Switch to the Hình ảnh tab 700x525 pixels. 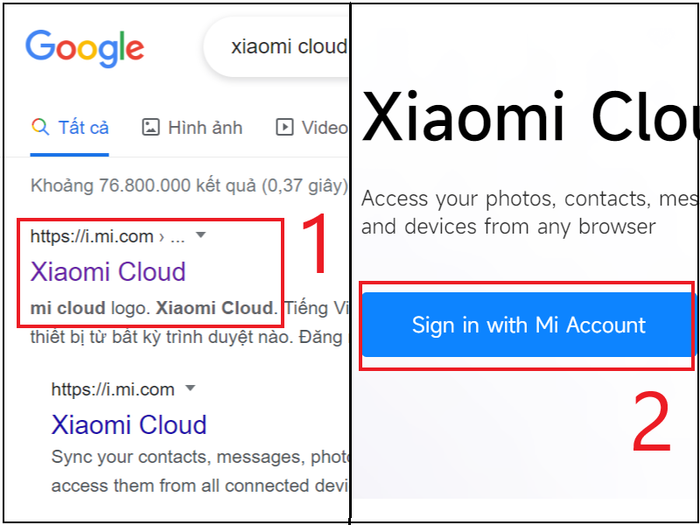pyautogui.click(x=192, y=128)
